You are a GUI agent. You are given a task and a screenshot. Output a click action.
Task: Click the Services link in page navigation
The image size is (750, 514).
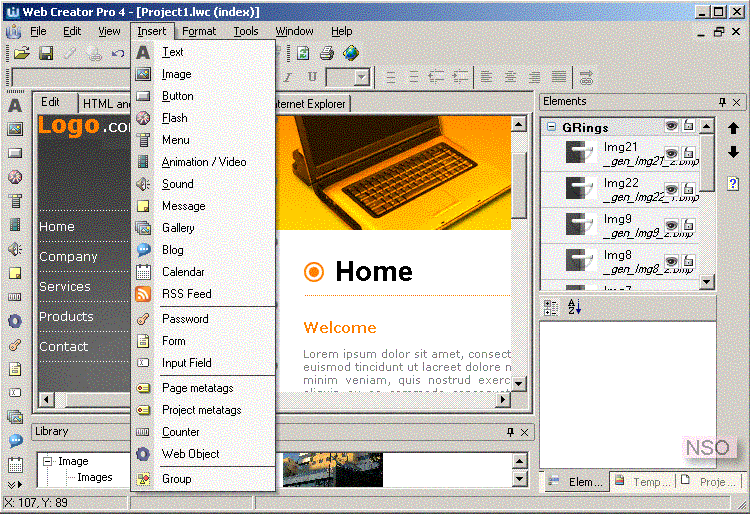65,286
